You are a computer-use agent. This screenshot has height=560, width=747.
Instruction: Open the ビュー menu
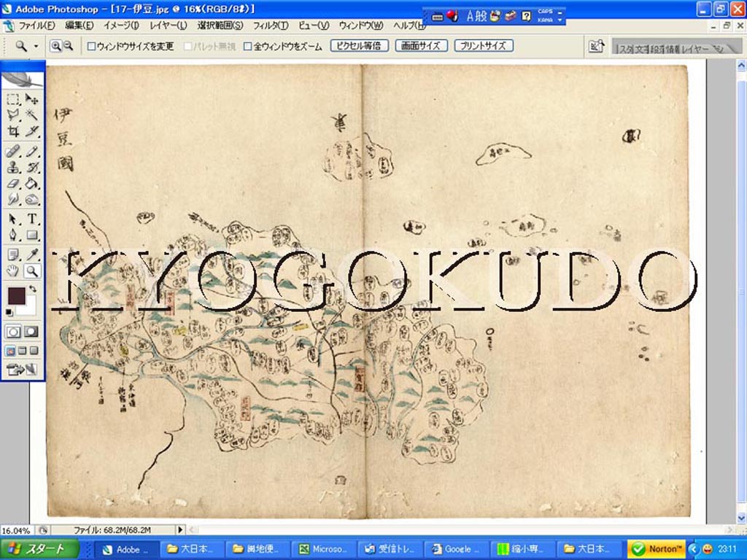314,26
